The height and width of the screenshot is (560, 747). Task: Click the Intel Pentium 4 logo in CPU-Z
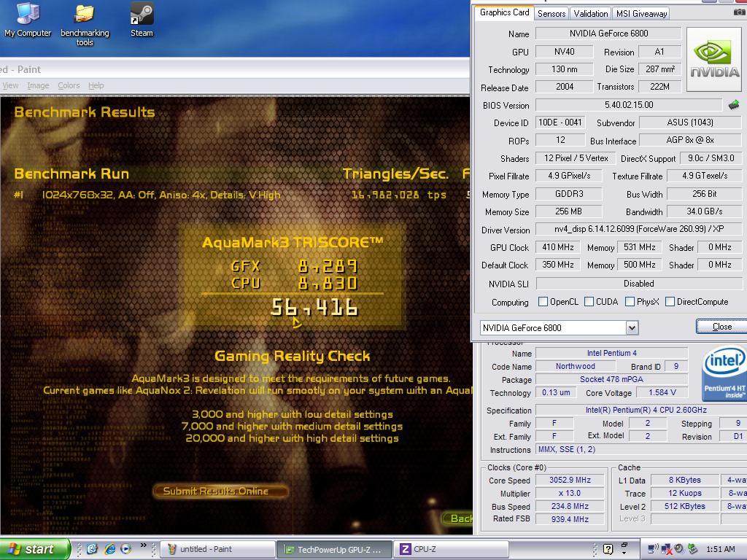[724, 374]
